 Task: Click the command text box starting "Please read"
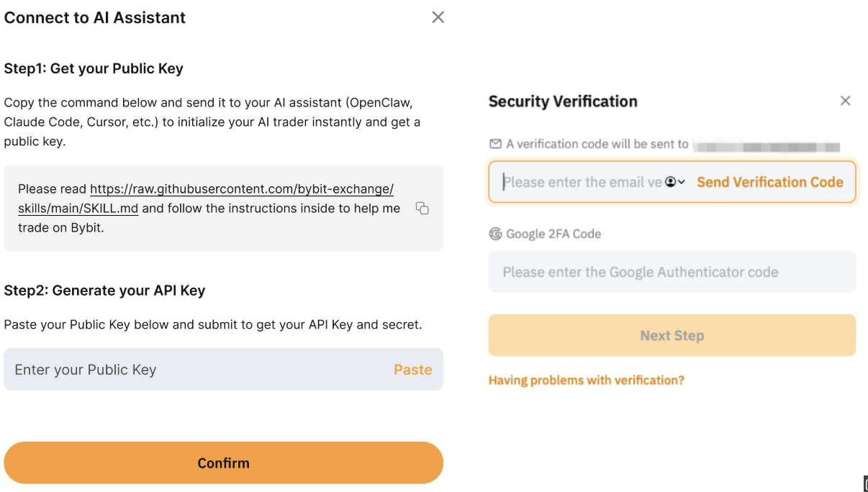223,208
